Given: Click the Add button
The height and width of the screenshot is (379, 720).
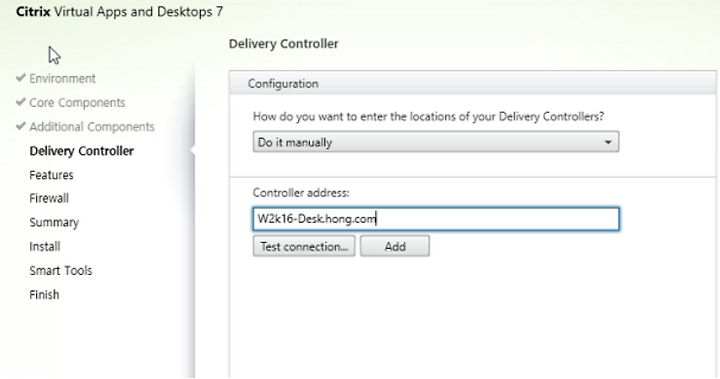Looking at the screenshot, I should [395, 246].
